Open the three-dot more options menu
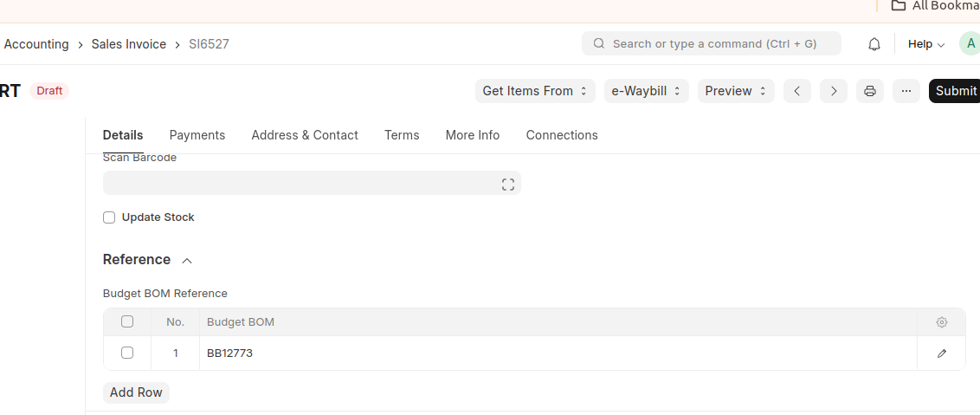980x415 pixels. coord(906,91)
